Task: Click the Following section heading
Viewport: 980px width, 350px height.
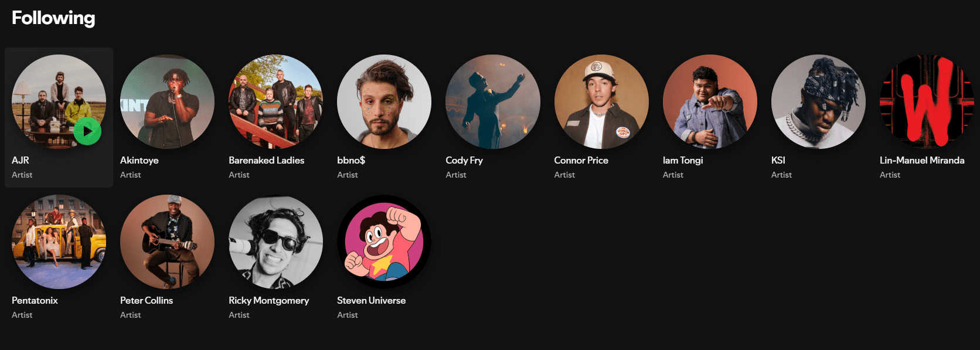Action: tap(53, 18)
